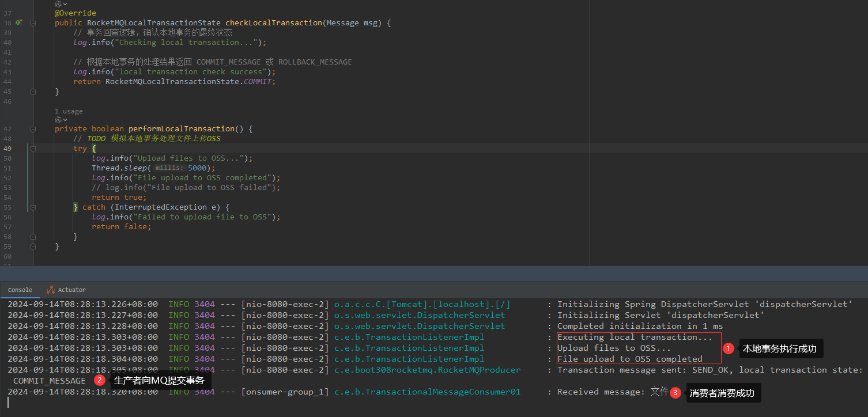Click the Actuator tab icon
The height and width of the screenshot is (417, 868).
coord(51,290)
